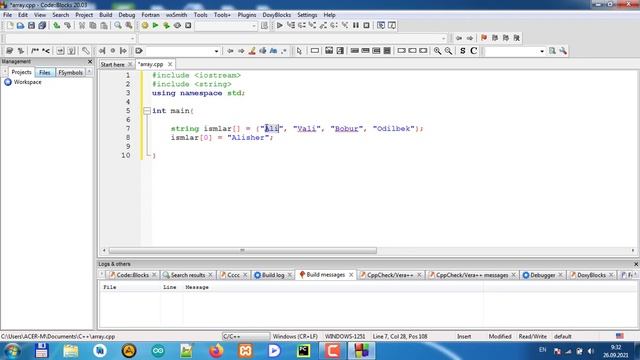The height and width of the screenshot is (360, 640).
Task: Switch to the Debugger log tab
Action: (542, 275)
